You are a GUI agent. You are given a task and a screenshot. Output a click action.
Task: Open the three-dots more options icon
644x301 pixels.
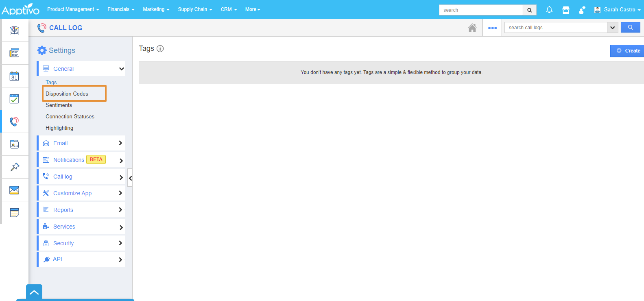click(492, 28)
